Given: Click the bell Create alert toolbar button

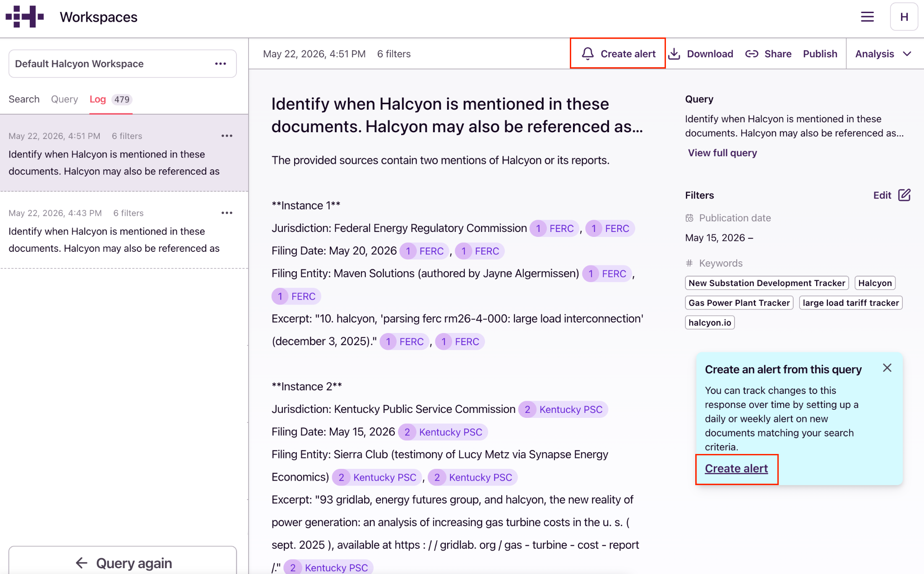Looking at the screenshot, I should point(618,54).
